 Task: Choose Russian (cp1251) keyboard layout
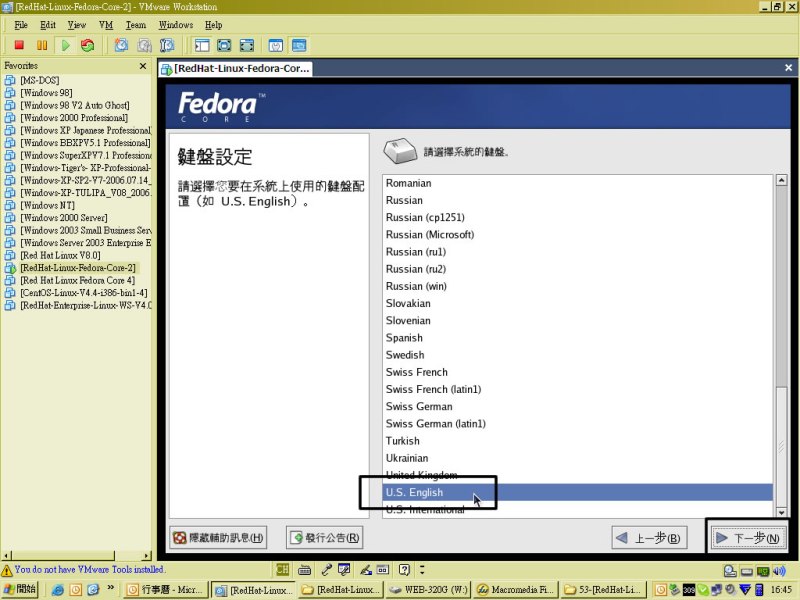coord(578,217)
